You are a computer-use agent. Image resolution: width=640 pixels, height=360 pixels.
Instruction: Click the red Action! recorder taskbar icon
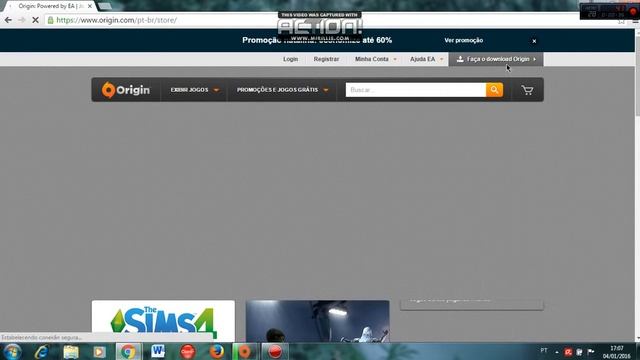pos(275,351)
